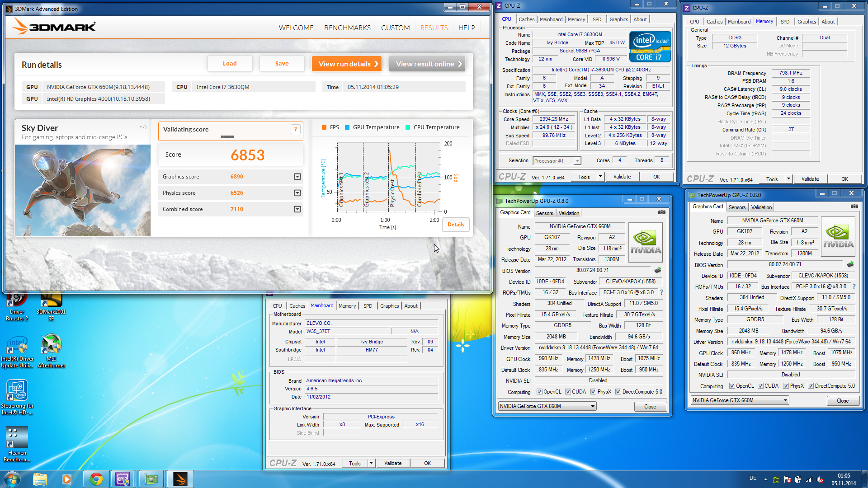This screenshot has width=868, height=488.
Task: Select the CPU-Z taskbar icon
Action: [x=123, y=479]
